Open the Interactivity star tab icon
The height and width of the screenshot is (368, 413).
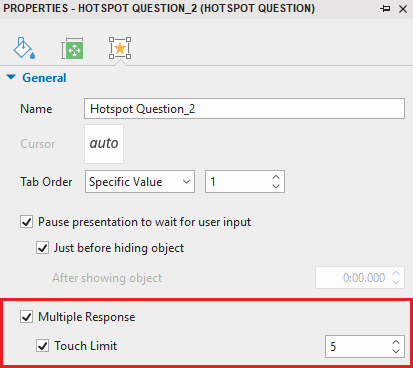120,48
